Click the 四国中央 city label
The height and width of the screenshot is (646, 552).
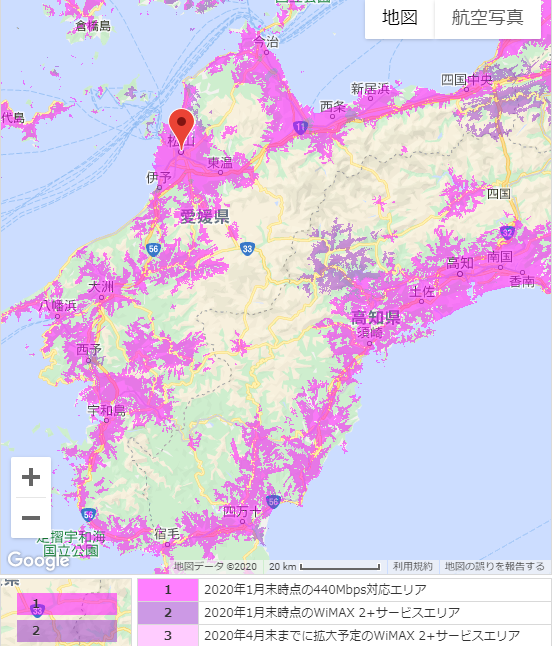click(467, 80)
